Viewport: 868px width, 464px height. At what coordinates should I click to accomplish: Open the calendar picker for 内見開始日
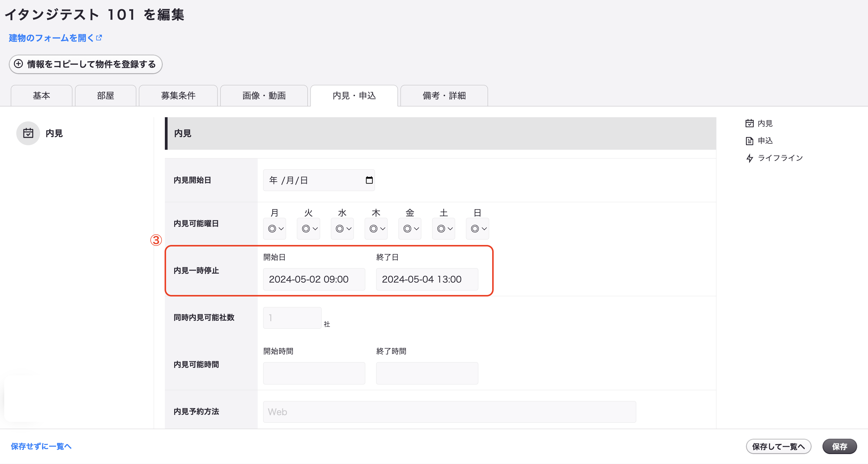point(369,180)
